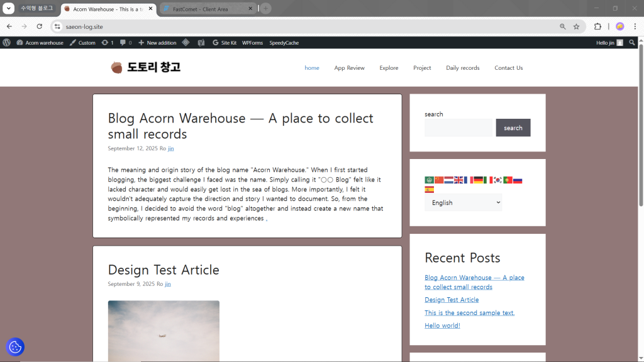
Task: Go to Daily records menu
Action: (462, 68)
